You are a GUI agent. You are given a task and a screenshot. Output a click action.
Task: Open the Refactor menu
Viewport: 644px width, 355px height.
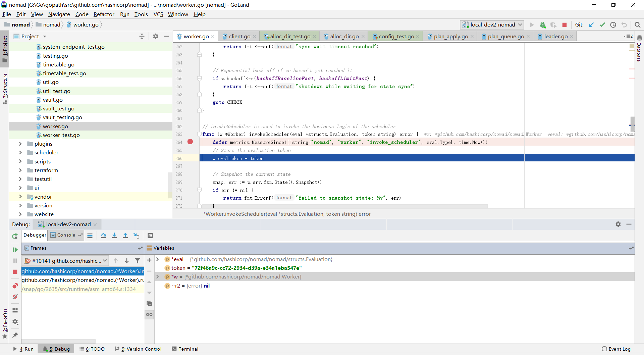pyautogui.click(x=104, y=14)
